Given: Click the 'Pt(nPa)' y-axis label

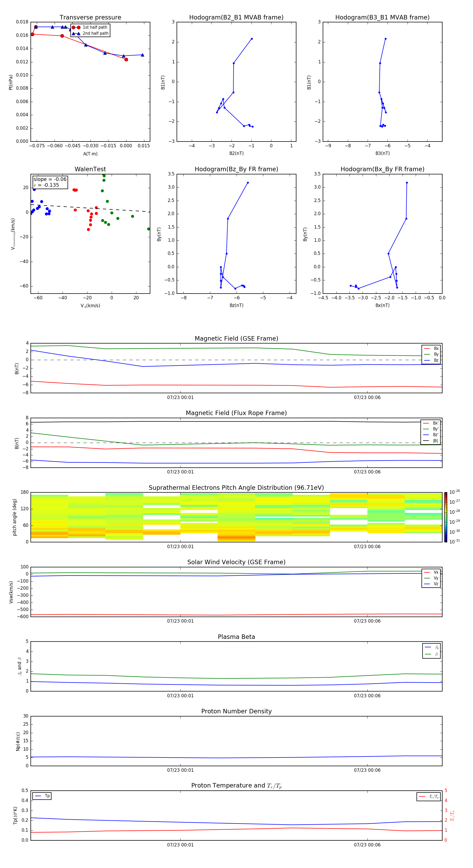Looking at the screenshot, I should (x=11, y=82).
